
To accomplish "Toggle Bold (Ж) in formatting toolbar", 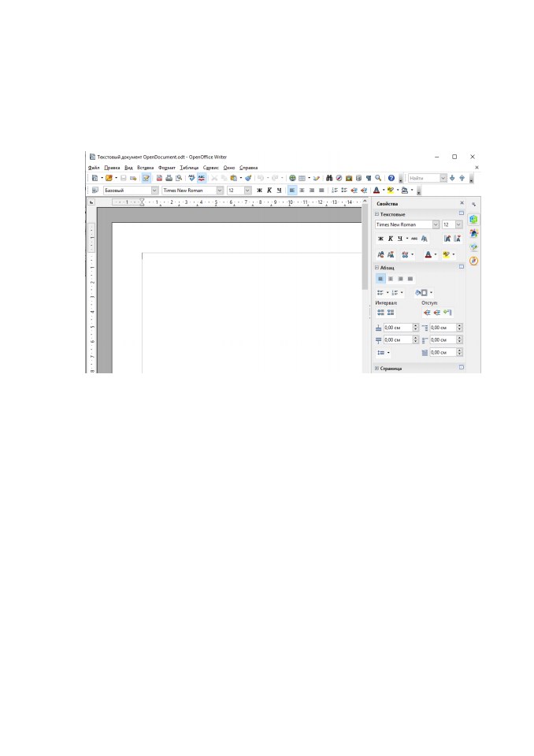I will coord(260,191).
